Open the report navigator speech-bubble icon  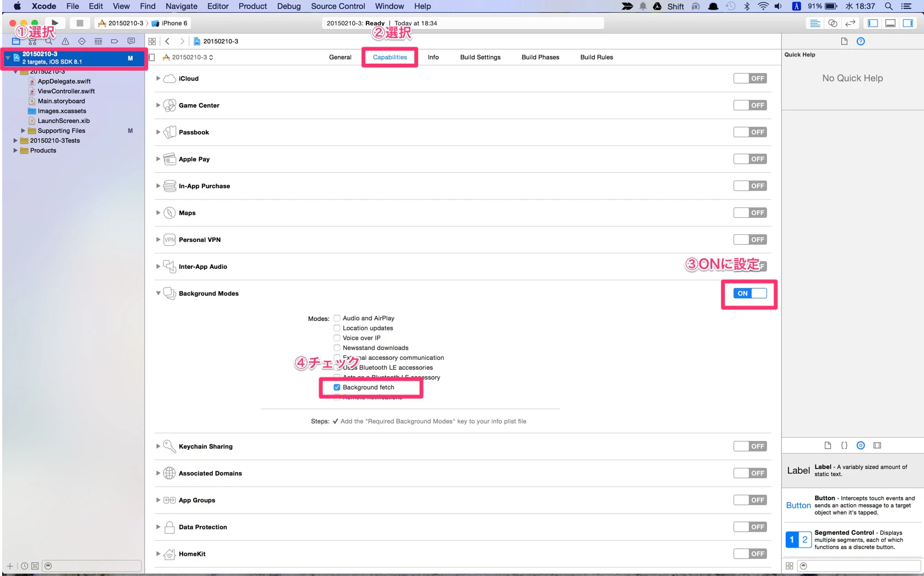click(131, 41)
